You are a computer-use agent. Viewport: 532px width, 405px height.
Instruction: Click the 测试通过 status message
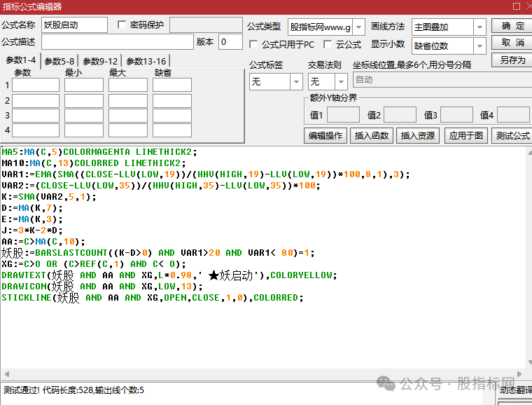point(73,390)
